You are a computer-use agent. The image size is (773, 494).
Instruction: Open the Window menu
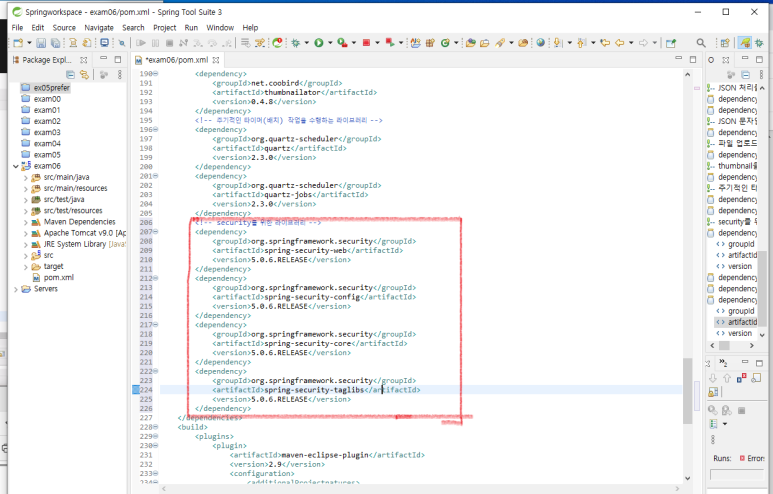coord(220,28)
